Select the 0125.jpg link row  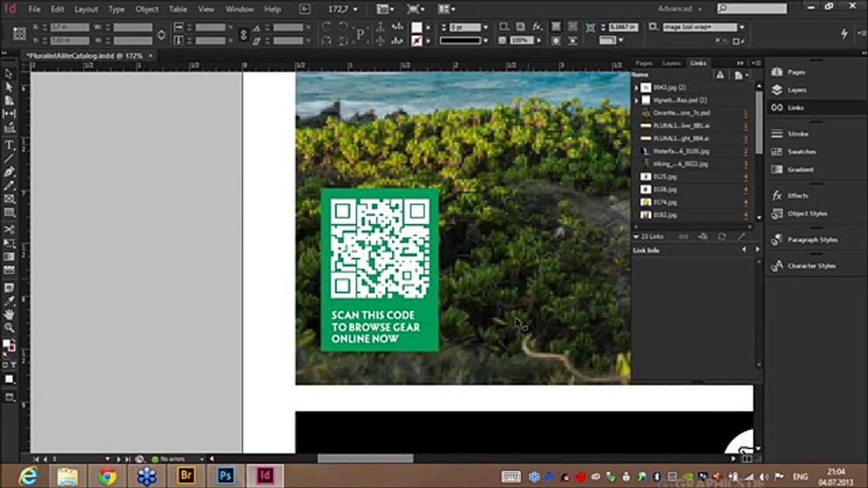pos(692,177)
